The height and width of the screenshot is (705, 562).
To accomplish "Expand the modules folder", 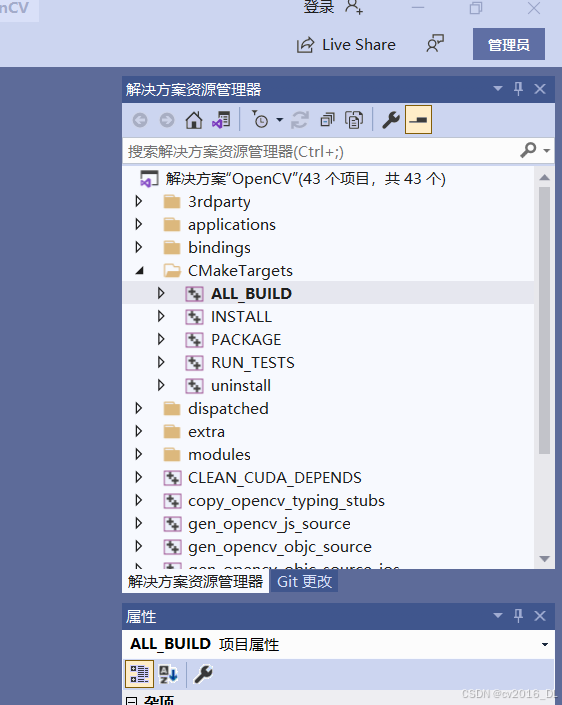I will (138, 455).
